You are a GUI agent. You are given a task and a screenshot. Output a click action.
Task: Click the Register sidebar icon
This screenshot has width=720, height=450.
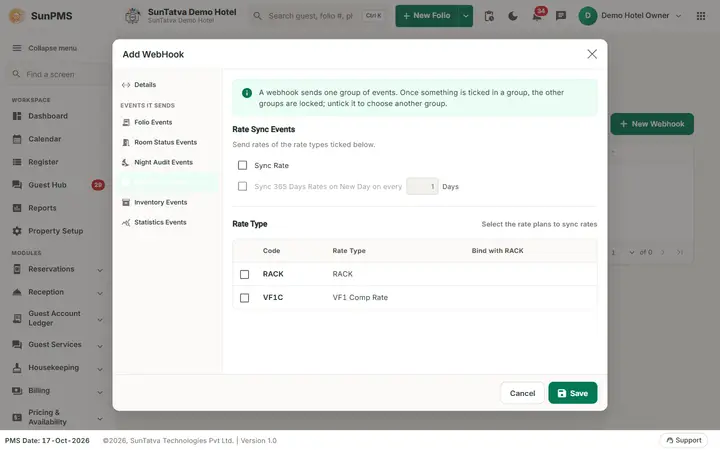[17, 162]
